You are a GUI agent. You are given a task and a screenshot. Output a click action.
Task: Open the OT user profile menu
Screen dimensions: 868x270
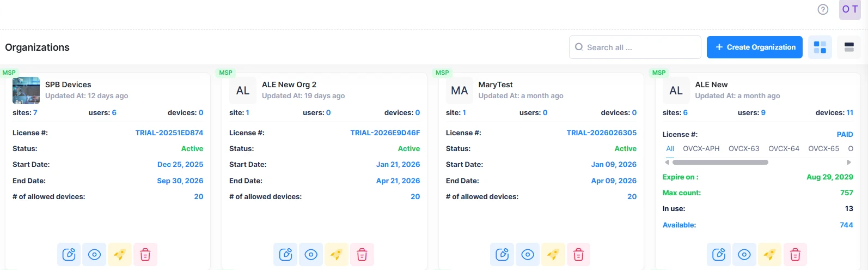[x=849, y=9]
